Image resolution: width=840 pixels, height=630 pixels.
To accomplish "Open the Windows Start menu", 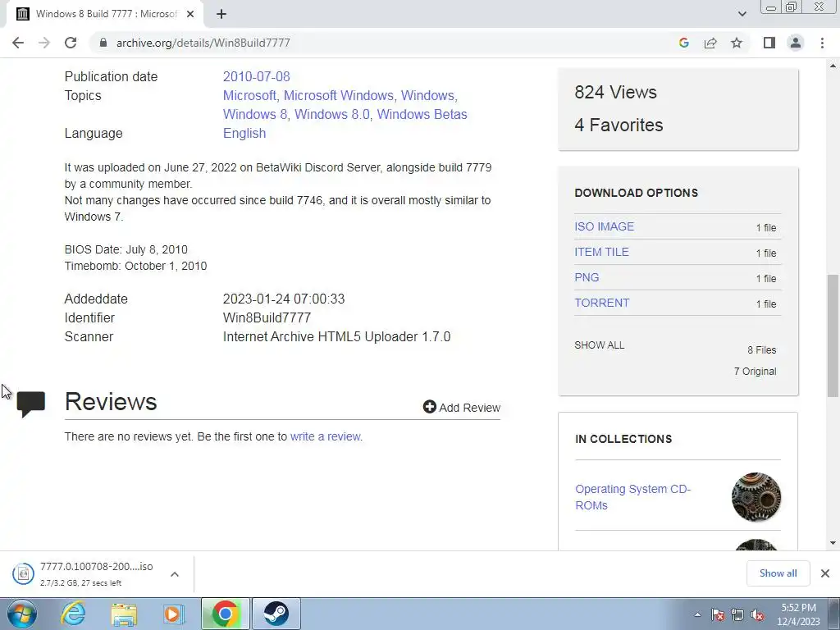I will click(22, 614).
